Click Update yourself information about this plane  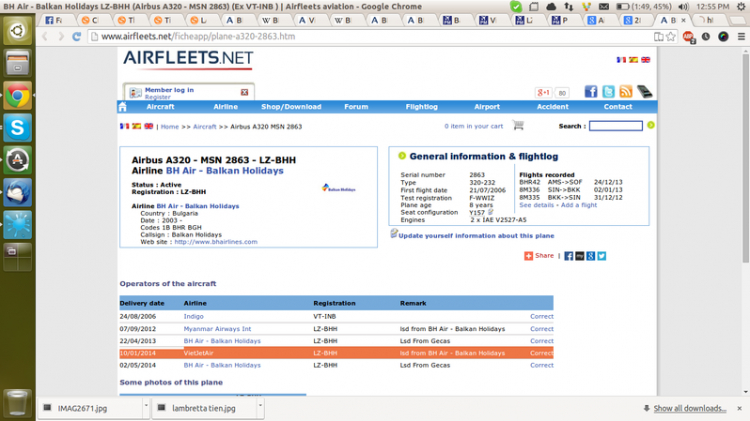(x=476, y=236)
